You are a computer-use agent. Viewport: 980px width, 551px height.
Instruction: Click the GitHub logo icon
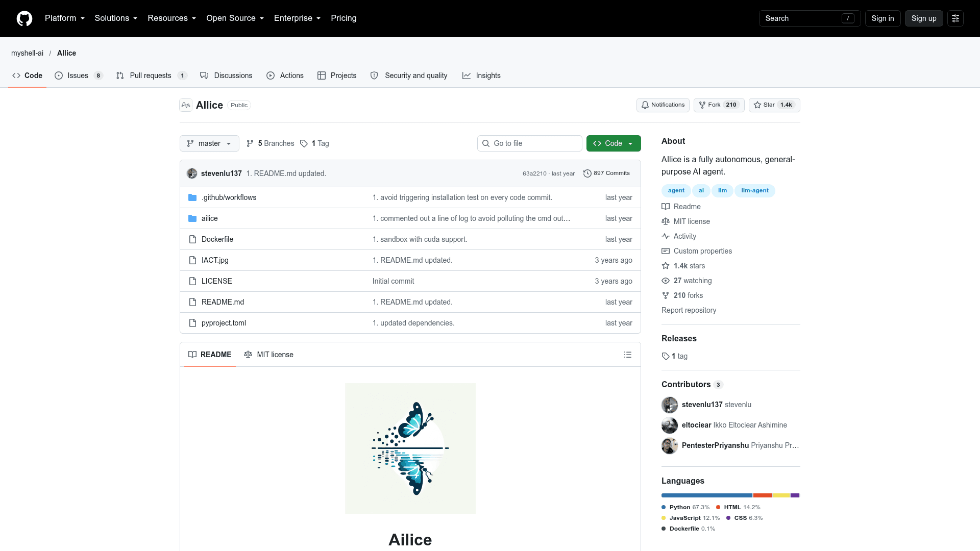(x=24, y=18)
